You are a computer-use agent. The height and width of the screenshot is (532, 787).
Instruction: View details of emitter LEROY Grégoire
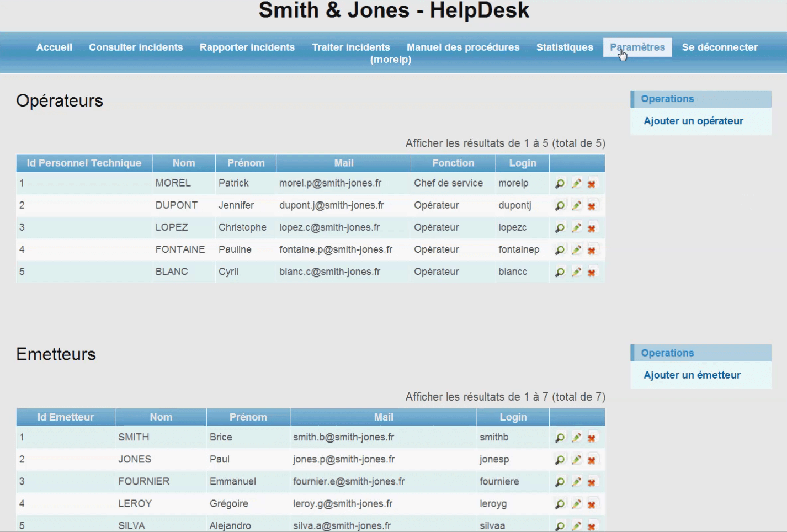[560, 503]
